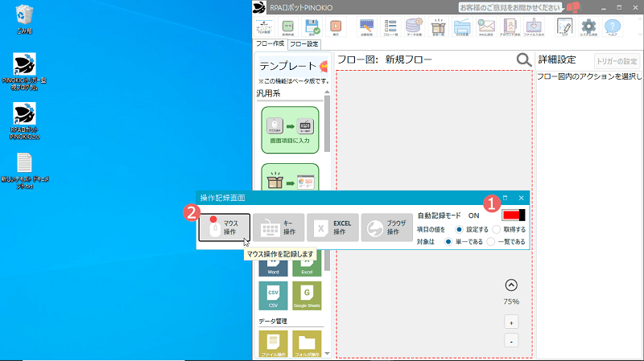
Task: Select the フォルダ操作 folder action tile
Action: pyautogui.click(x=307, y=344)
